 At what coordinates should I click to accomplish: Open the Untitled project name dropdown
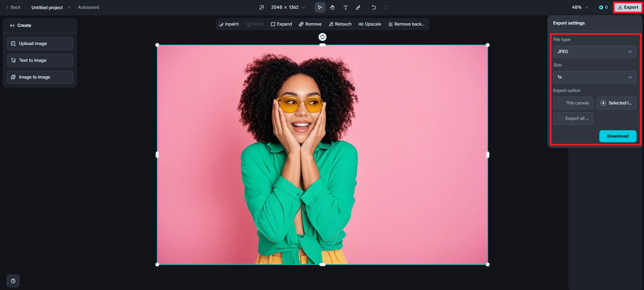click(x=51, y=8)
